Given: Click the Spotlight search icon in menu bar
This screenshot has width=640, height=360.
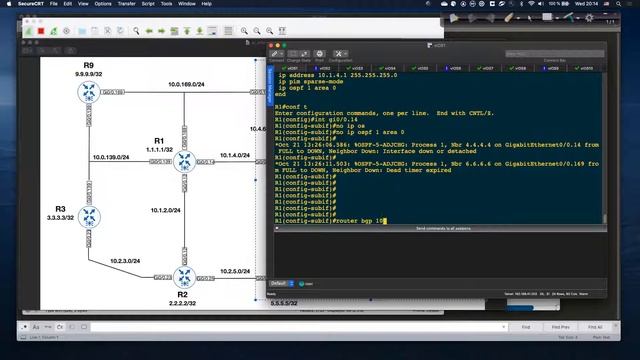Looking at the screenshot, I should pyautogui.click(x=619, y=4).
